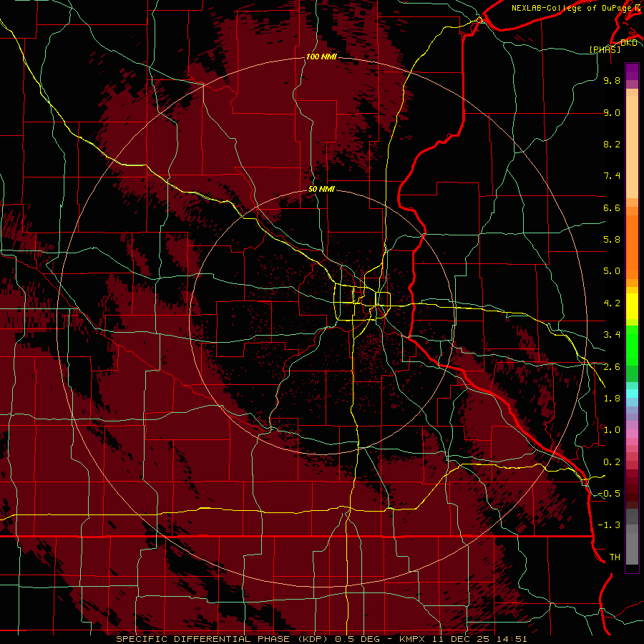The image size is (644, 644).
Task: Click the 1.0 scale value
Action: click(612, 430)
